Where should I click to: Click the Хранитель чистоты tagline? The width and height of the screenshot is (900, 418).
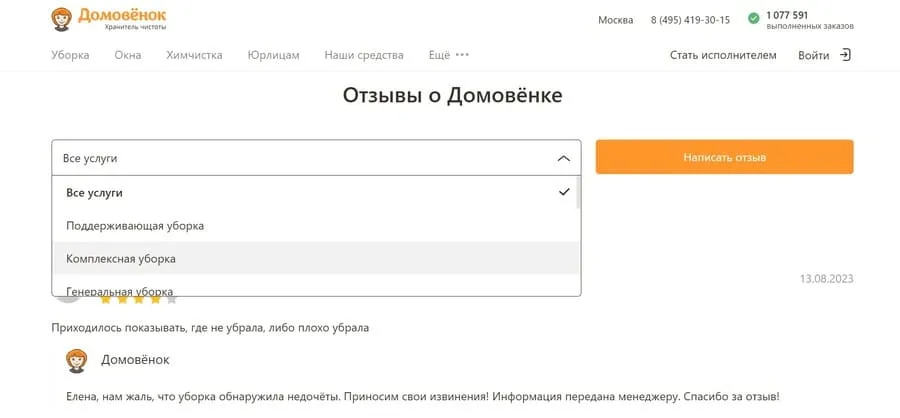pyautogui.click(x=135, y=27)
